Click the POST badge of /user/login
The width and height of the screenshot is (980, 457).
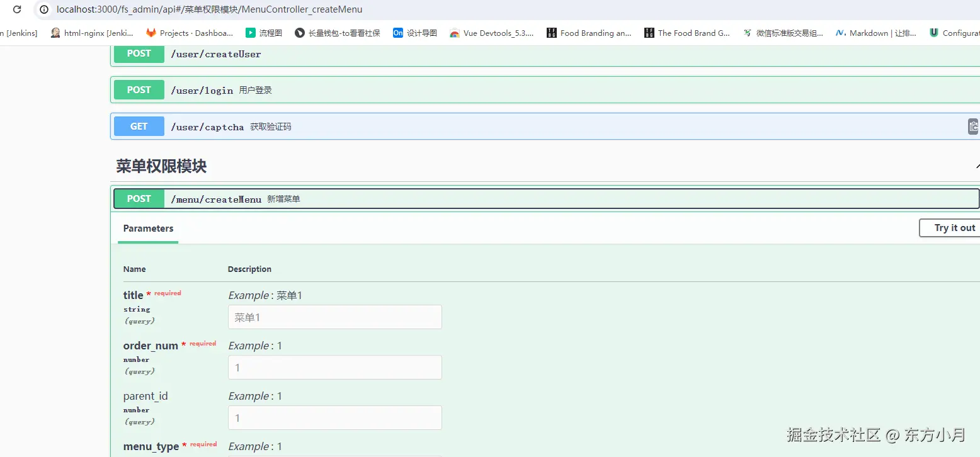point(139,90)
